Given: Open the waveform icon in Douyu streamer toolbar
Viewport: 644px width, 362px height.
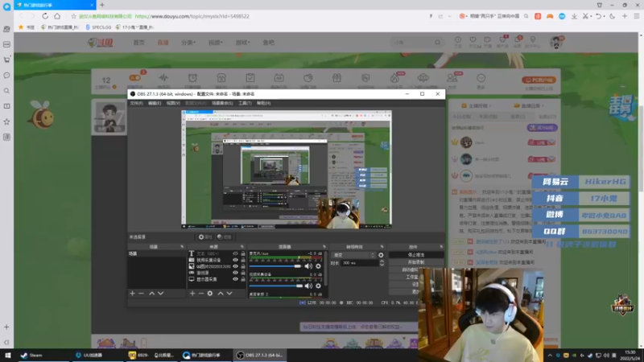Looking at the screenshot, I should (x=163, y=78).
